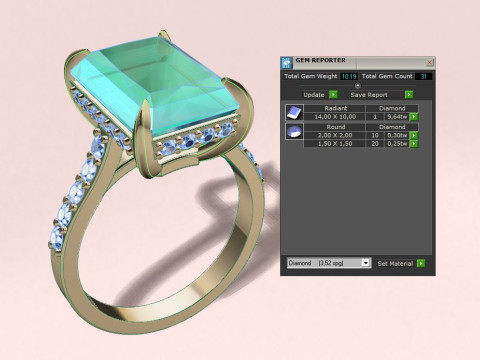Click the 'Total Gem Count' label
Screen dimensions: 480x360
tap(387, 76)
